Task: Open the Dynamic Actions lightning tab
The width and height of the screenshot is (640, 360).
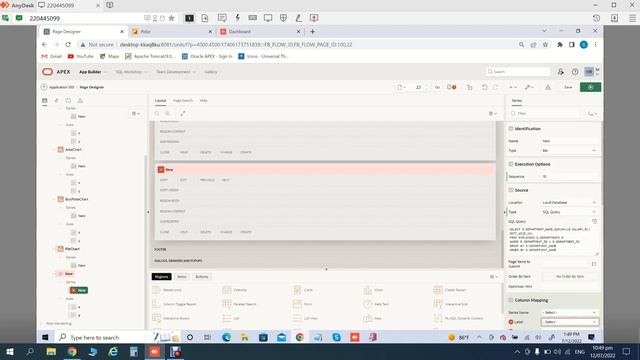Action: [x=56, y=100]
